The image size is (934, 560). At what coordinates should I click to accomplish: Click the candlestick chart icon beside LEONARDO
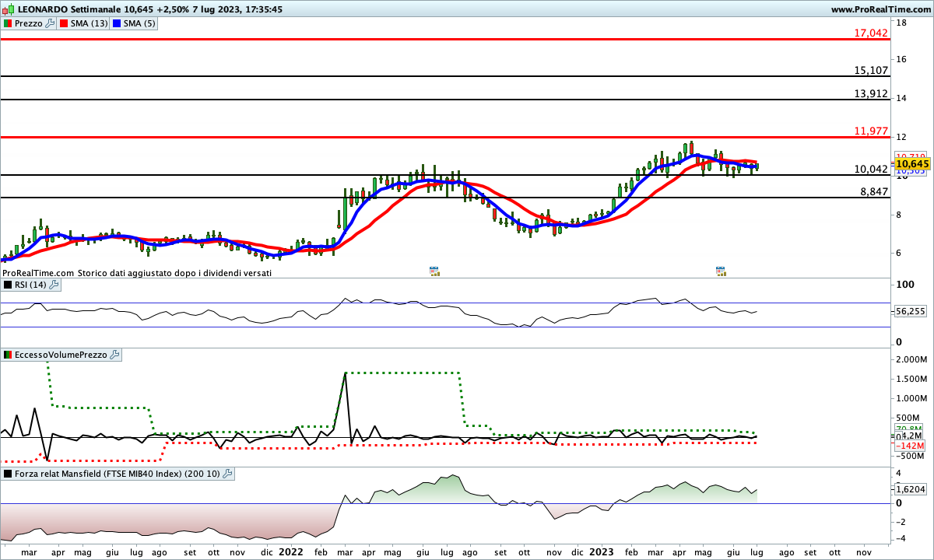click(x=8, y=9)
